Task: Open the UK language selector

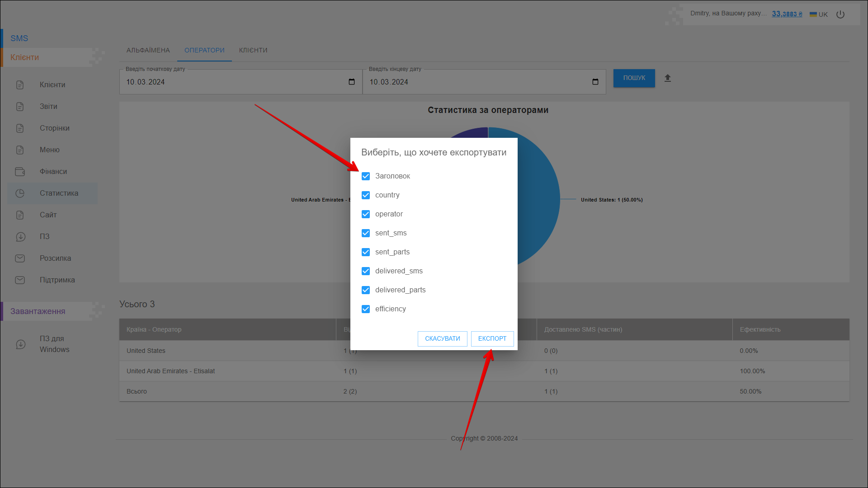Action: click(x=819, y=14)
